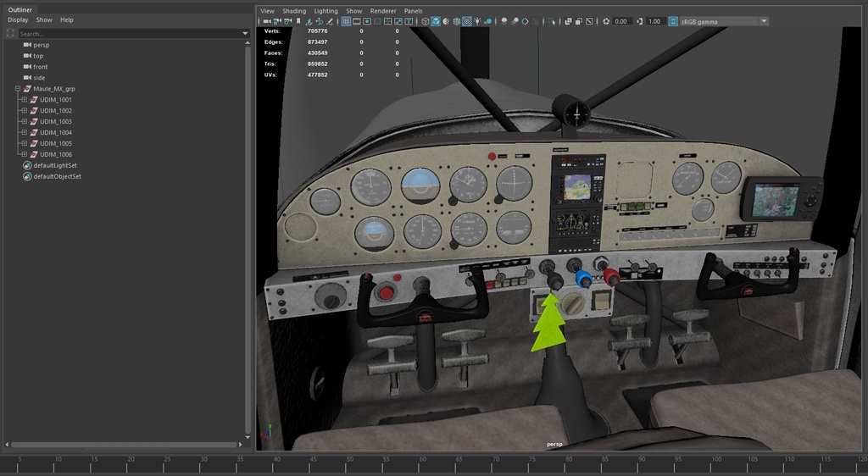The height and width of the screenshot is (476, 868).
Task: Open the Shading menu in viewport
Action: pos(294,11)
